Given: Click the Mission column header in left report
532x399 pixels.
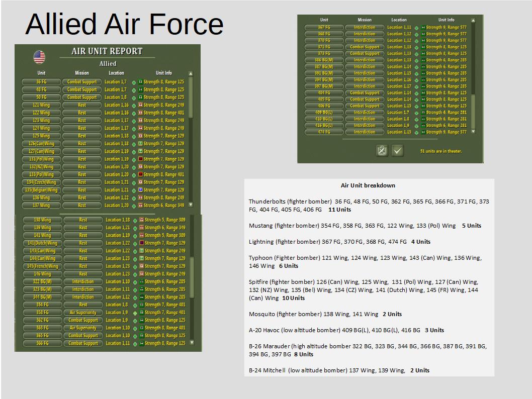Looking at the screenshot, I should (x=82, y=73).
